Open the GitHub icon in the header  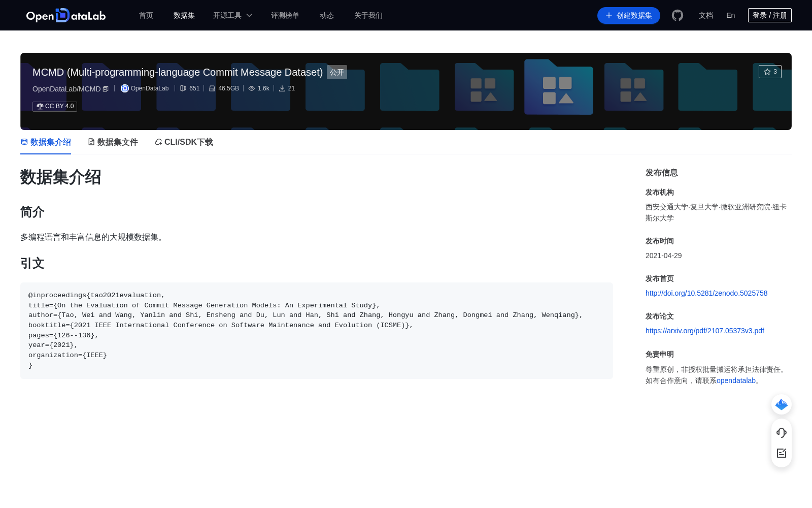(x=678, y=15)
